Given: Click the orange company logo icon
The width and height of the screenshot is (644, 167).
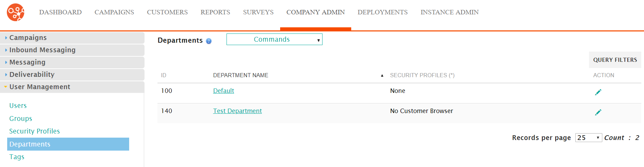Looking at the screenshot, I should pyautogui.click(x=16, y=12).
